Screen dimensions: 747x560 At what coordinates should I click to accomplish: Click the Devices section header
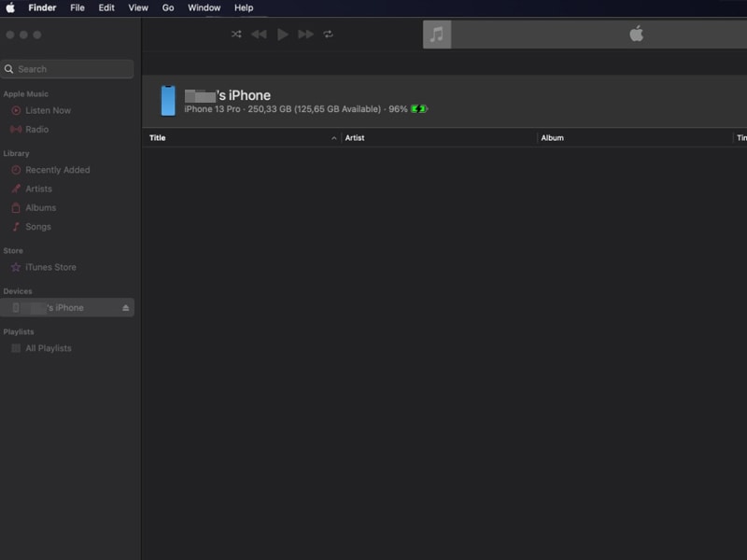coord(18,291)
